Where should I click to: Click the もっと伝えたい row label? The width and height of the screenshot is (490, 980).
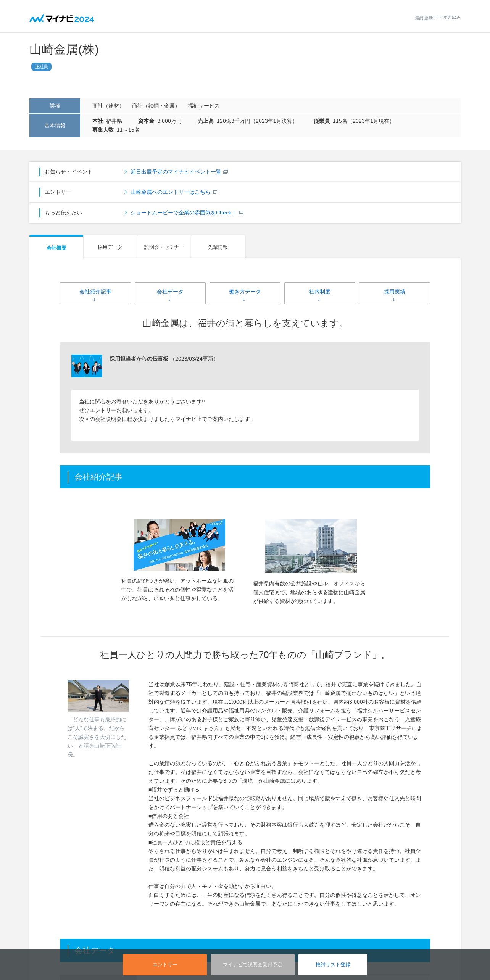[x=63, y=213]
